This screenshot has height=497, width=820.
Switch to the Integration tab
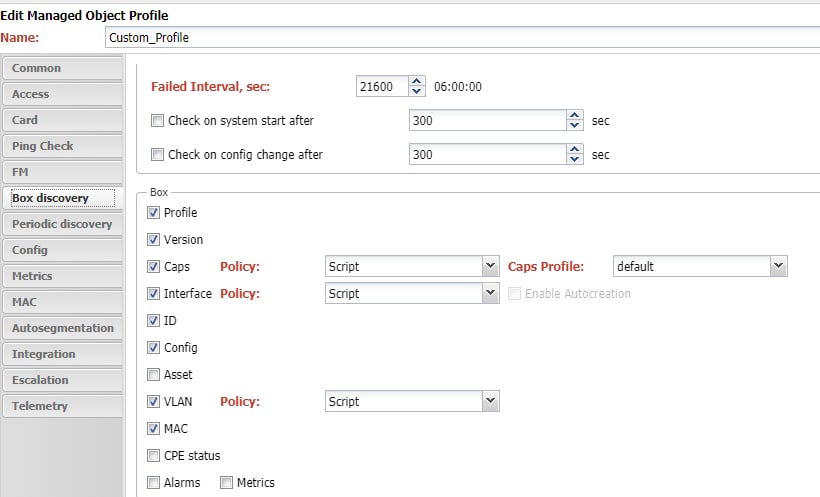[x=62, y=354]
